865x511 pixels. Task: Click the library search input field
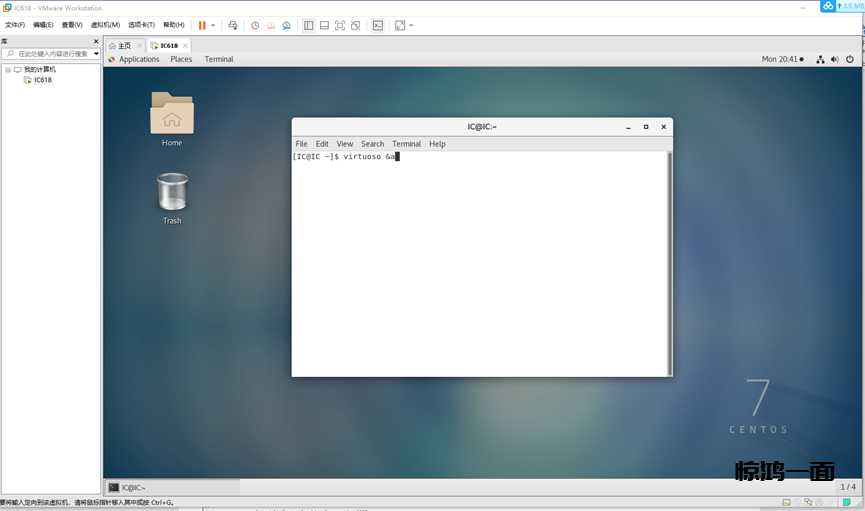[x=50, y=54]
